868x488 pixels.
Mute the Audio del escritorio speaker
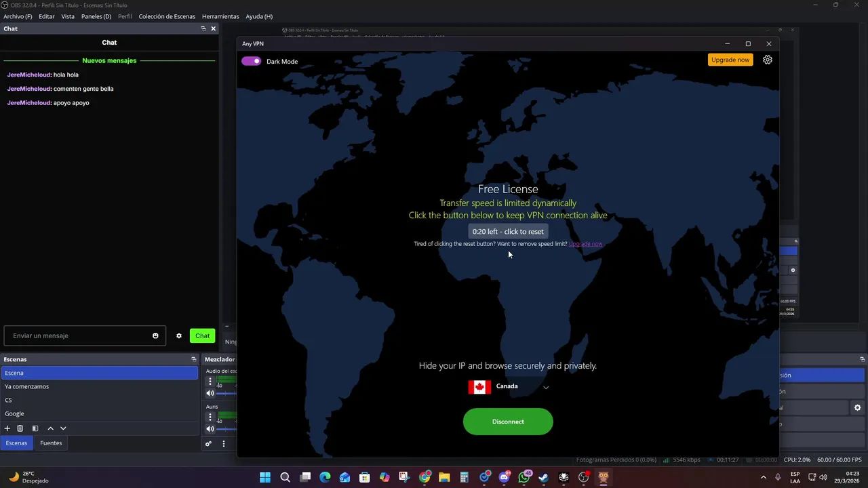pyautogui.click(x=210, y=393)
